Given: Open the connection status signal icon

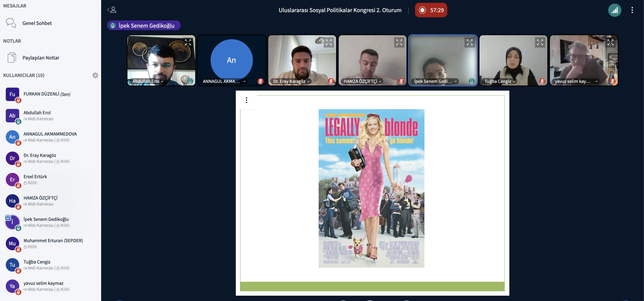Looking at the screenshot, I should (615, 10).
